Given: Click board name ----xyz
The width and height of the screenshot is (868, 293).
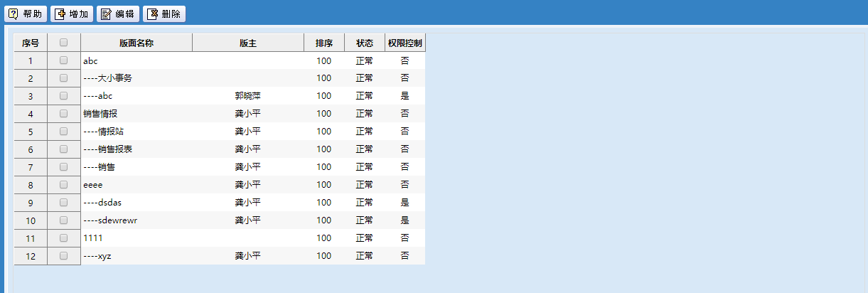Looking at the screenshot, I should click(x=97, y=256).
